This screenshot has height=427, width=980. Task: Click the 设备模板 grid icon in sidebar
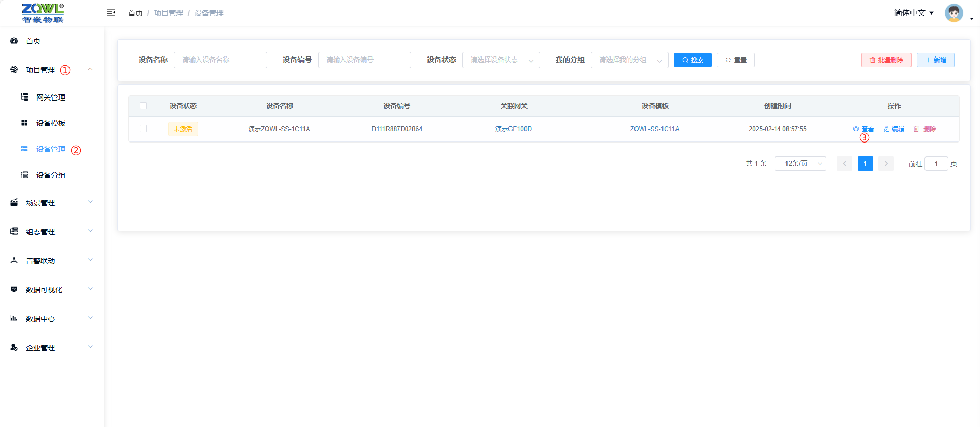tap(24, 123)
